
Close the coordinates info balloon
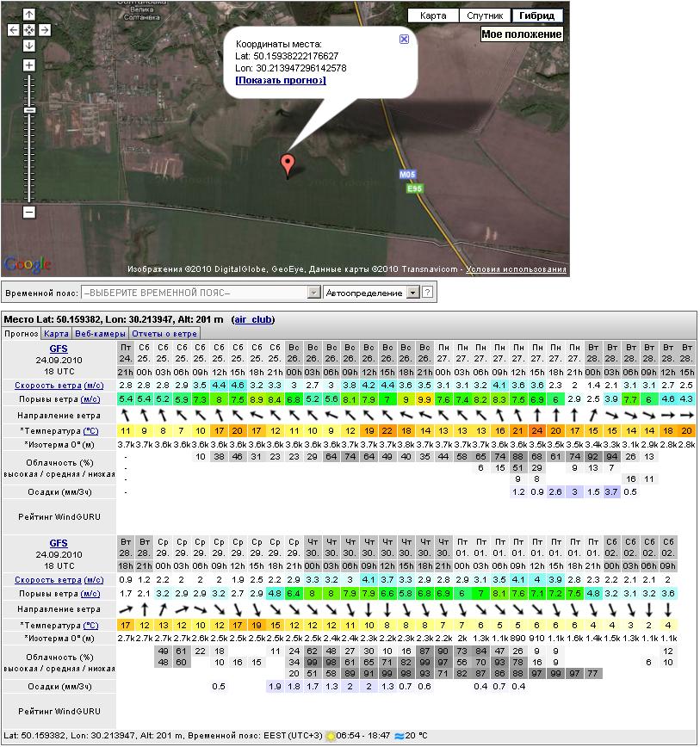click(x=405, y=40)
